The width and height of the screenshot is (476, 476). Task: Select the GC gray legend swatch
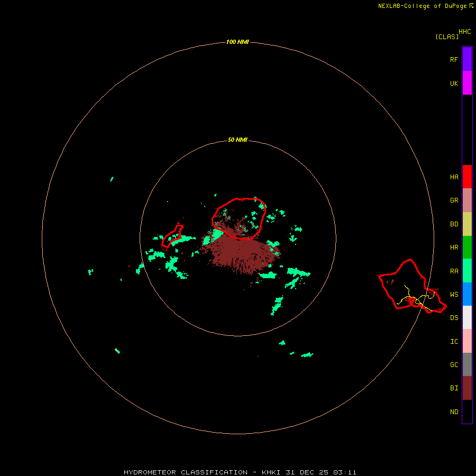point(467,364)
